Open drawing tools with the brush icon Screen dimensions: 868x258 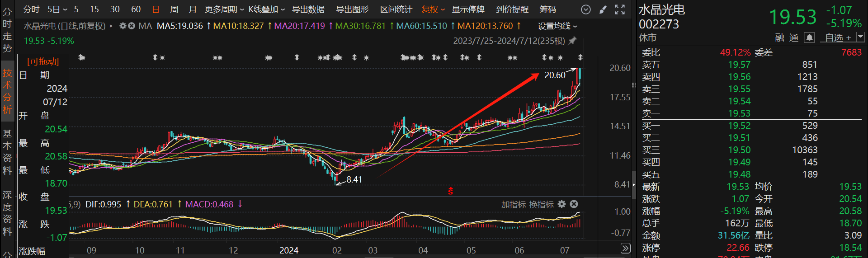(x=603, y=9)
